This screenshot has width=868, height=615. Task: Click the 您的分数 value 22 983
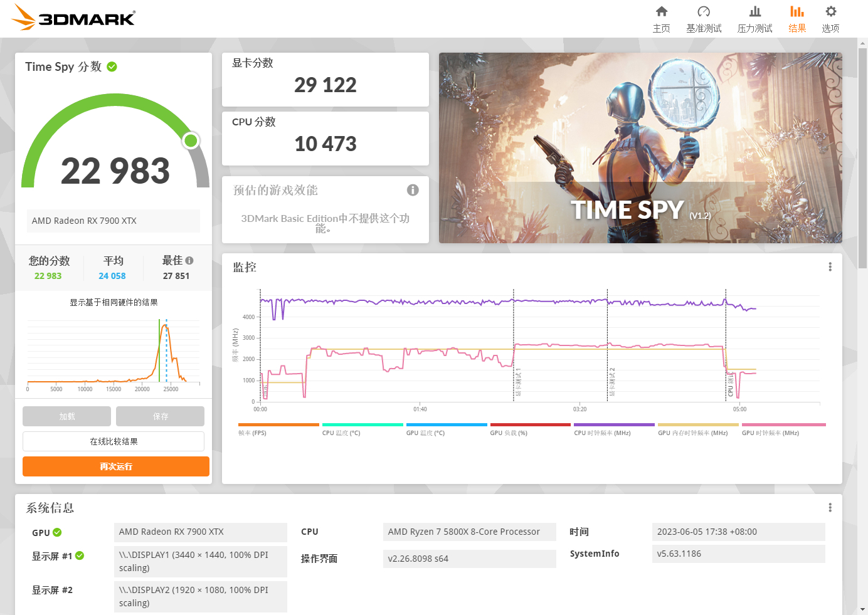pos(48,276)
